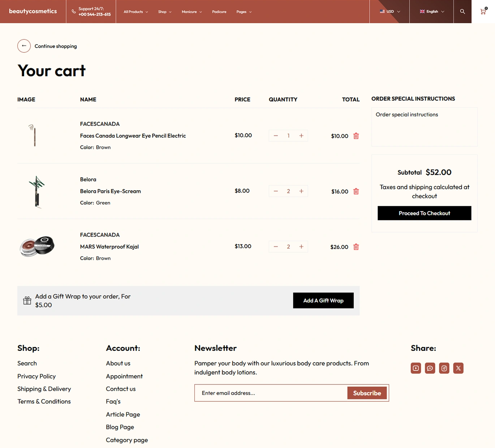Open Appointment footer link
The image size is (495, 448).
click(x=124, y=376)
